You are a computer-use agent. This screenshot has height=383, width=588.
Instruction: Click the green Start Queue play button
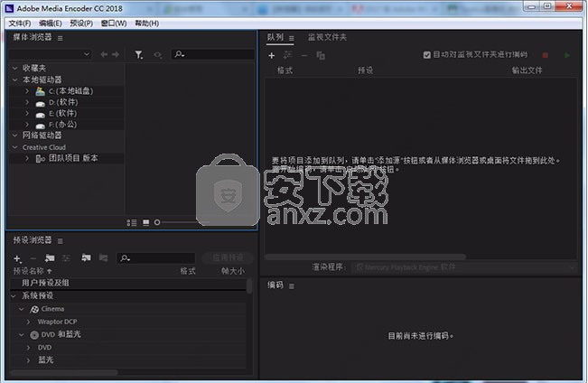tap(567, 55)
